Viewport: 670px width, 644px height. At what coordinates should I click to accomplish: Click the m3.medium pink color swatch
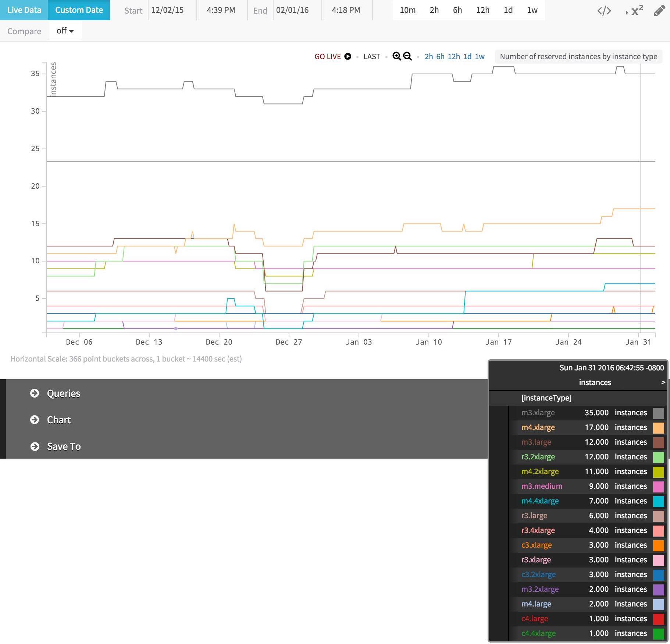click(659, 486)
